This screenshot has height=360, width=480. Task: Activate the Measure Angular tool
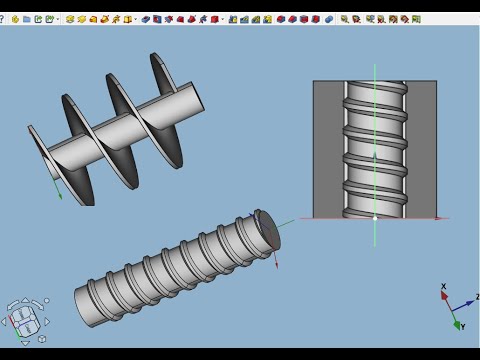click(x=356, y=19)
